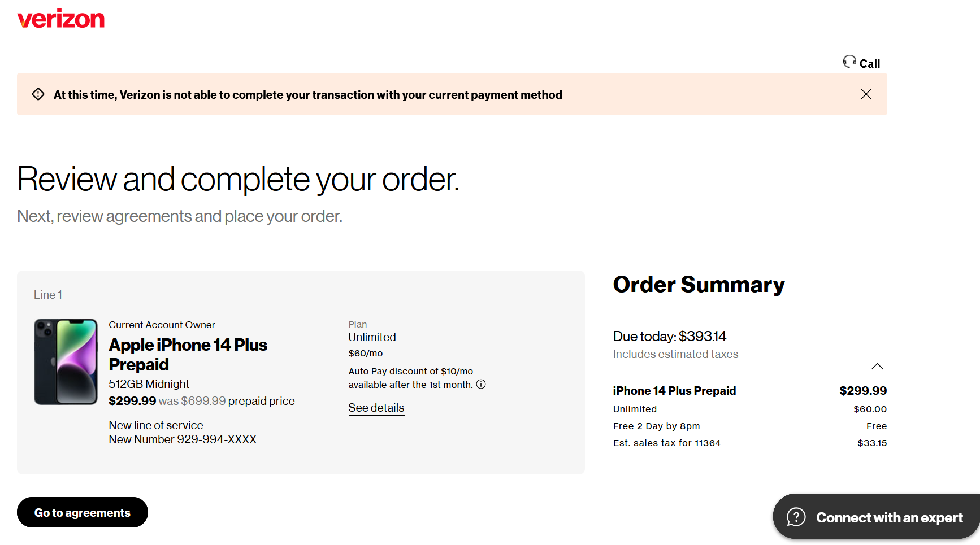
Task: Open See details plan link
Action: pyautogui.click(x=376, y=408)
